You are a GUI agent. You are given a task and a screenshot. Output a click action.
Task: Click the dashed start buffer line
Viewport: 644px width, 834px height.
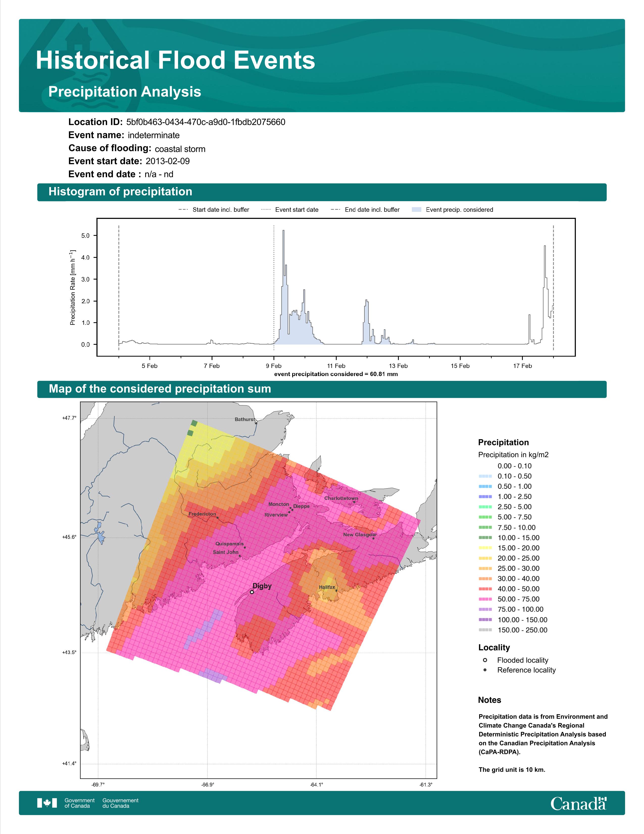pos(119,287)
